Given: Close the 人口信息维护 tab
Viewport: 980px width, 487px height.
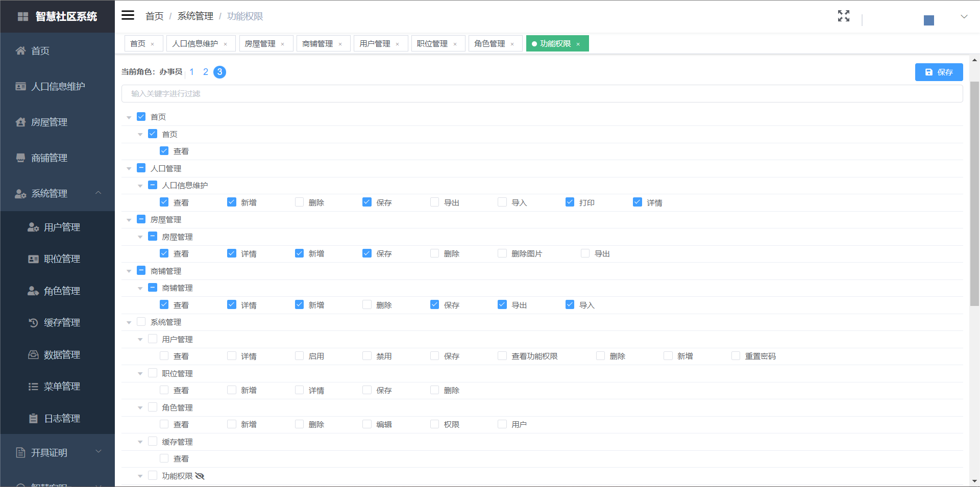Looking at the screenshot, I should [225, 44].
